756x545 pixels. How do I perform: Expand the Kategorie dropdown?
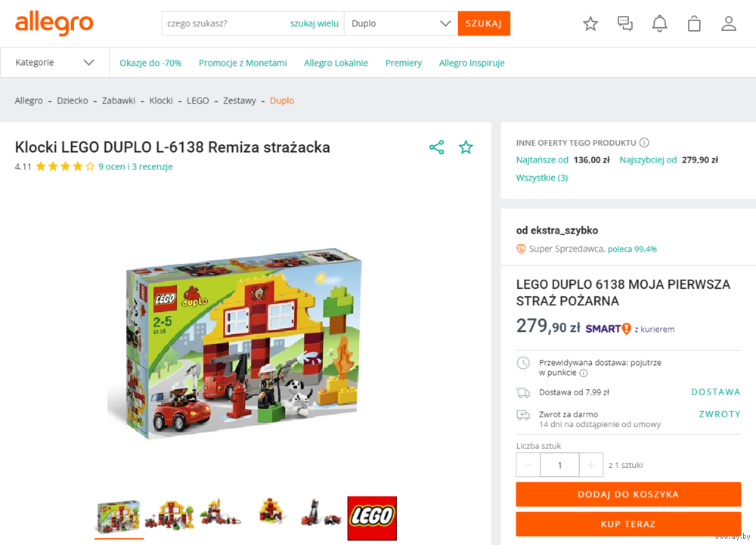click(54, 63)
